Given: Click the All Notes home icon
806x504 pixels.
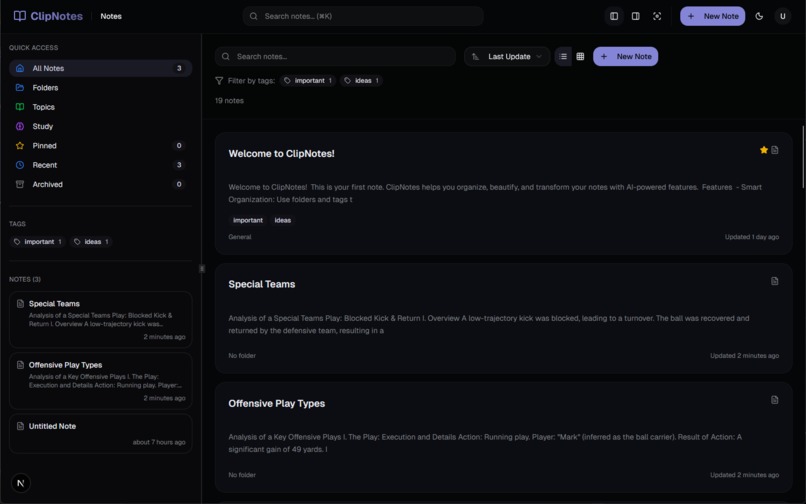Looking at the screenshot, I should (x=20, y=68).
